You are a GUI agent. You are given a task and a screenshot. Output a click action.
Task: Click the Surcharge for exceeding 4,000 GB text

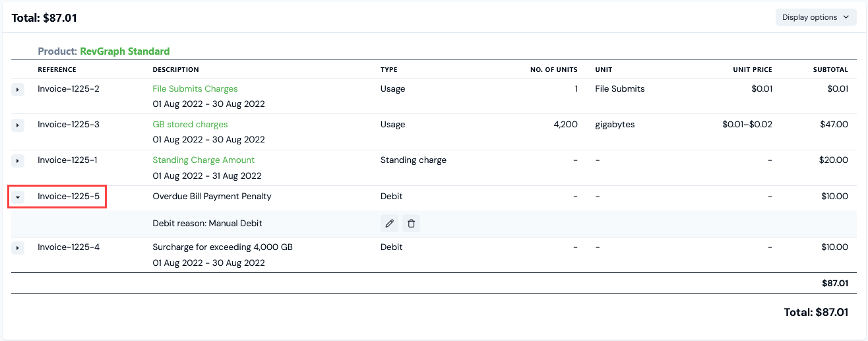(x=222, y=247)
